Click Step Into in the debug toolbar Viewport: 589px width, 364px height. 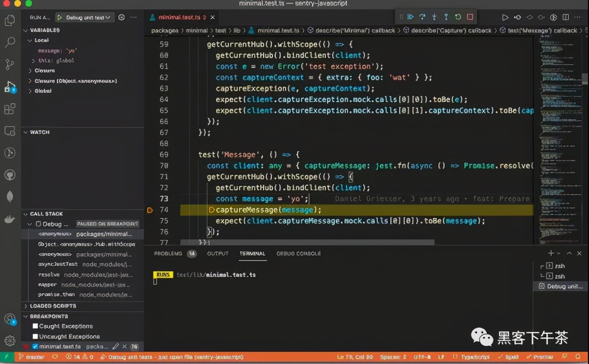434,17
